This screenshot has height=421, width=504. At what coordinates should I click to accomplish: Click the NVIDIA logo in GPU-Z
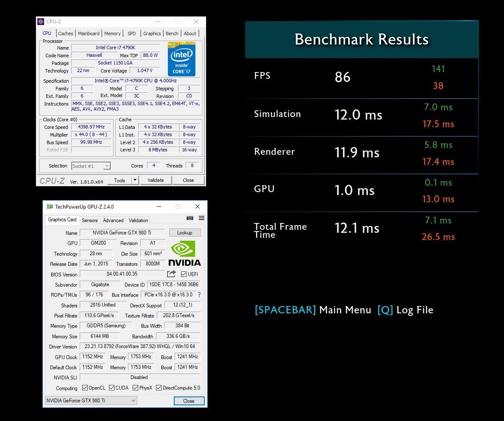[x=184, y=254]
